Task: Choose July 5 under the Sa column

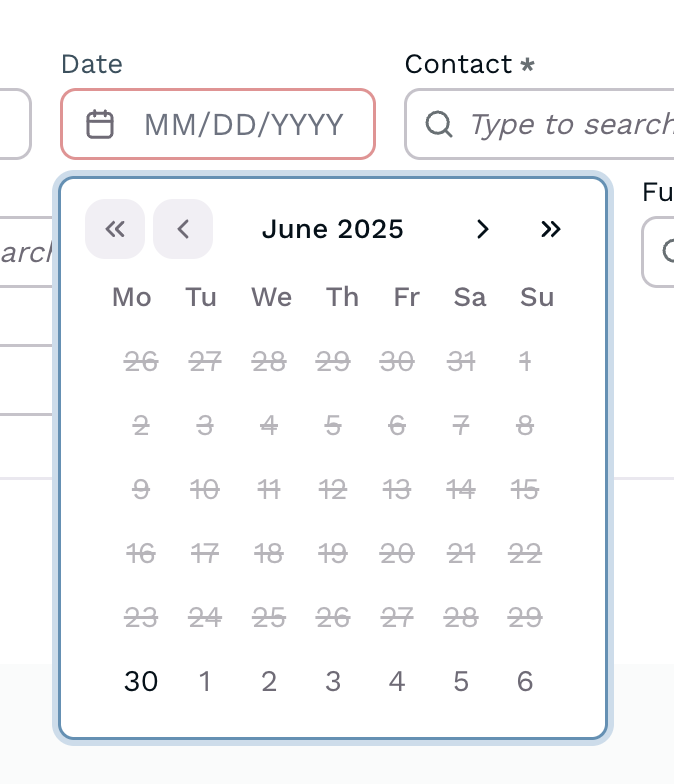Action: click(461, 682)
